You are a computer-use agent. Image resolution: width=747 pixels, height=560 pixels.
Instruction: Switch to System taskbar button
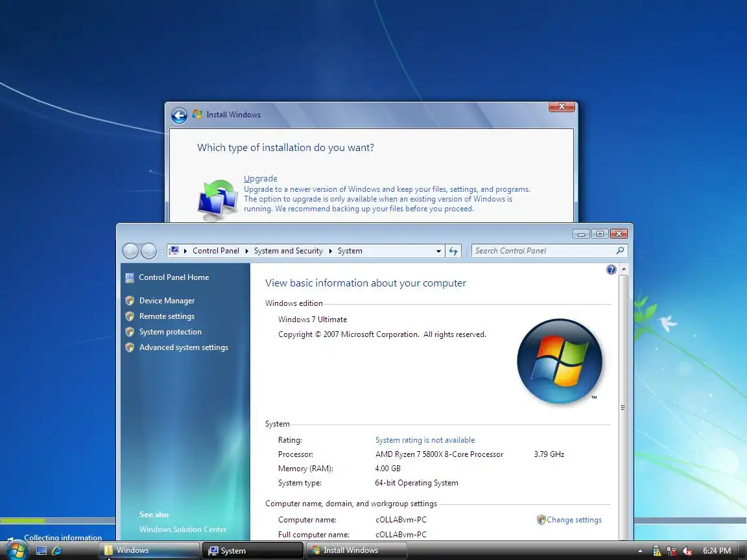(x=252, y=550)
